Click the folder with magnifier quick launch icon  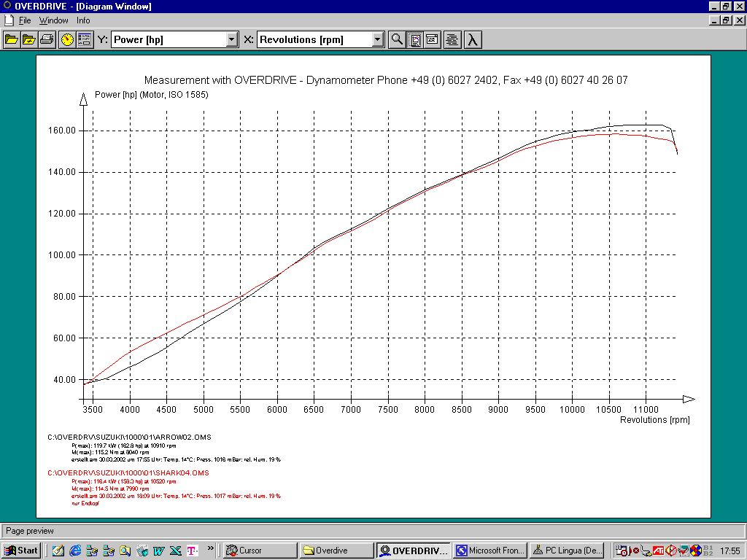click(x=125, y=551)
